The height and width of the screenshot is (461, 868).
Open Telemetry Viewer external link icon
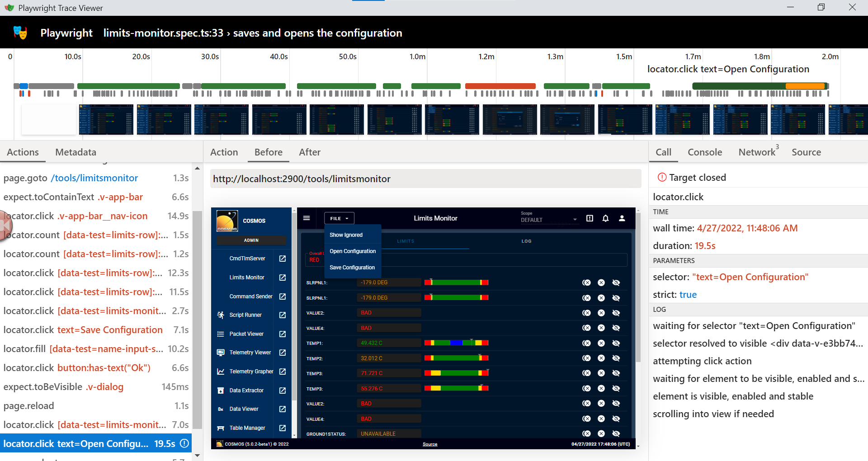point(283,353)
